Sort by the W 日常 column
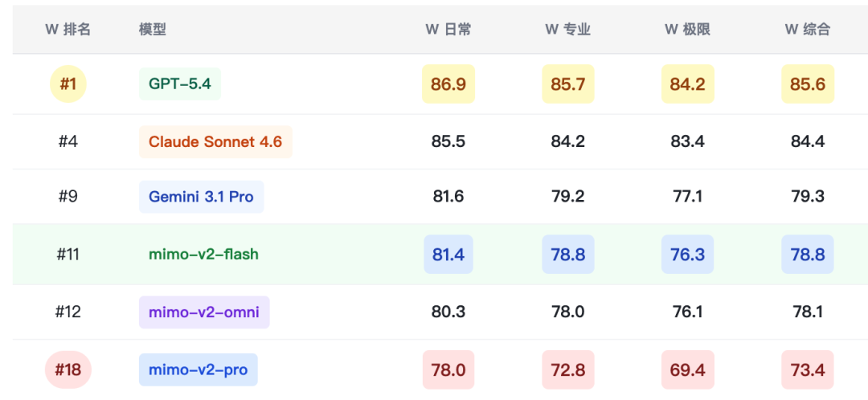The height and width of the screenshot is (400, 868). click(448, 30)
